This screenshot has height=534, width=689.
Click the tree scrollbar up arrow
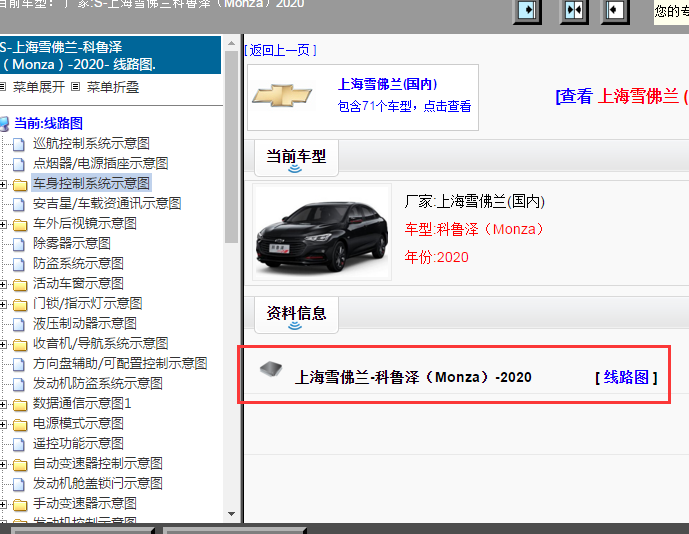[x=231, y=44]
